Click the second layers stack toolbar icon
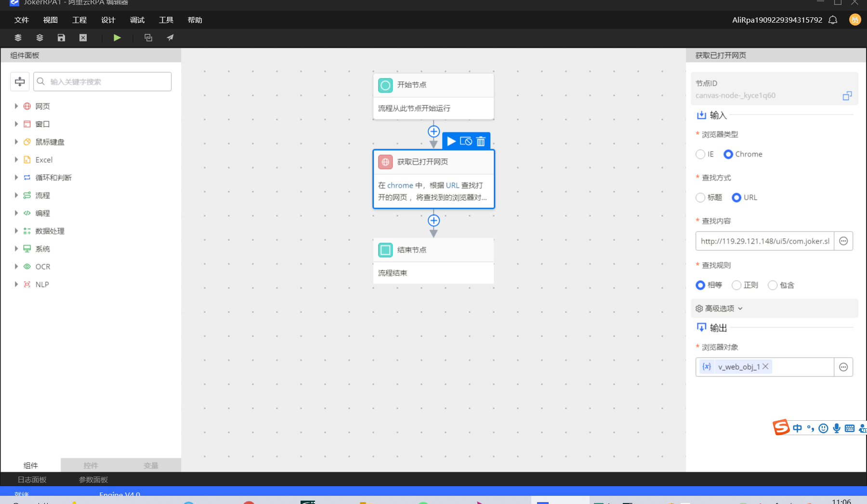The width and height of the screenshot is (867, 504). (x=40, y=38)
